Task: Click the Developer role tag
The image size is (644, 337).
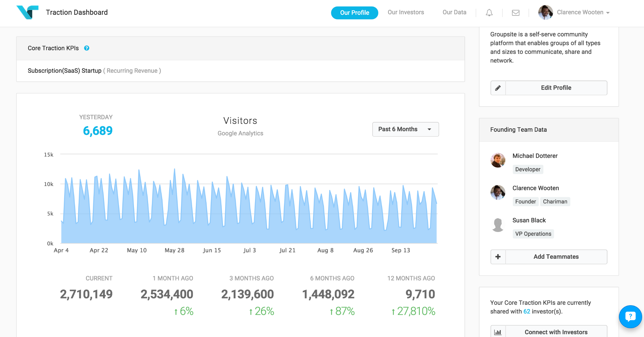Action: coord(528,169)
